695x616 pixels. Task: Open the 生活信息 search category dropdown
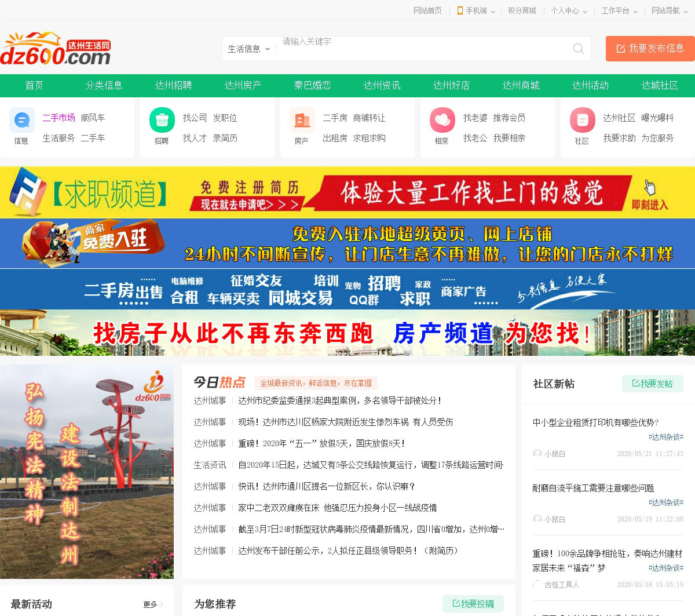(x=249, y=49)
